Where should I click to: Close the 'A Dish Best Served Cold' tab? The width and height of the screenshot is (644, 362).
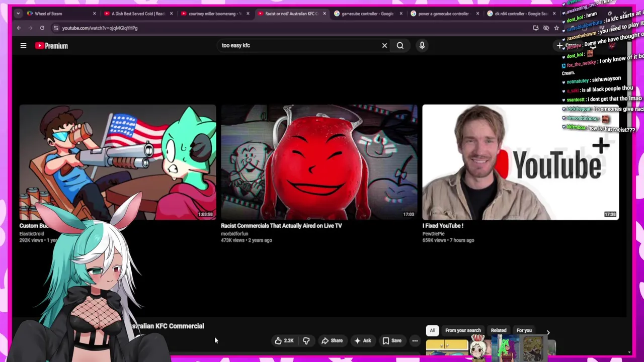[x=171, y=14]
